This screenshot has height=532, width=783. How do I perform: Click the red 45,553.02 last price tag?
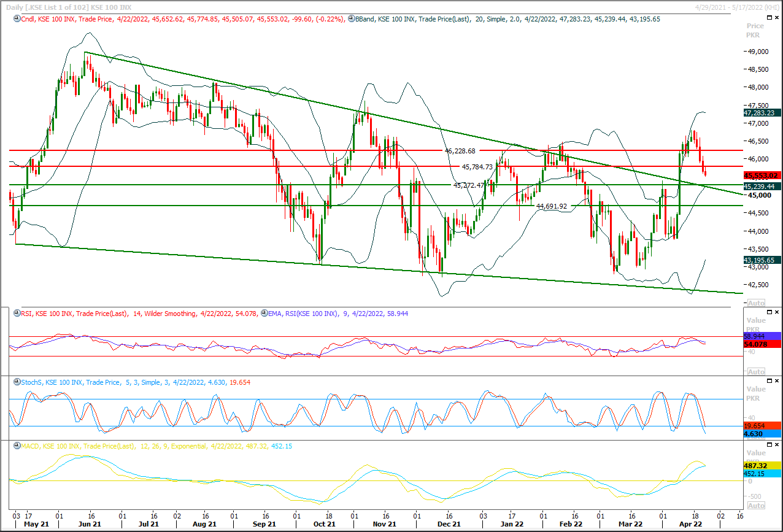[x=761, y=175]
